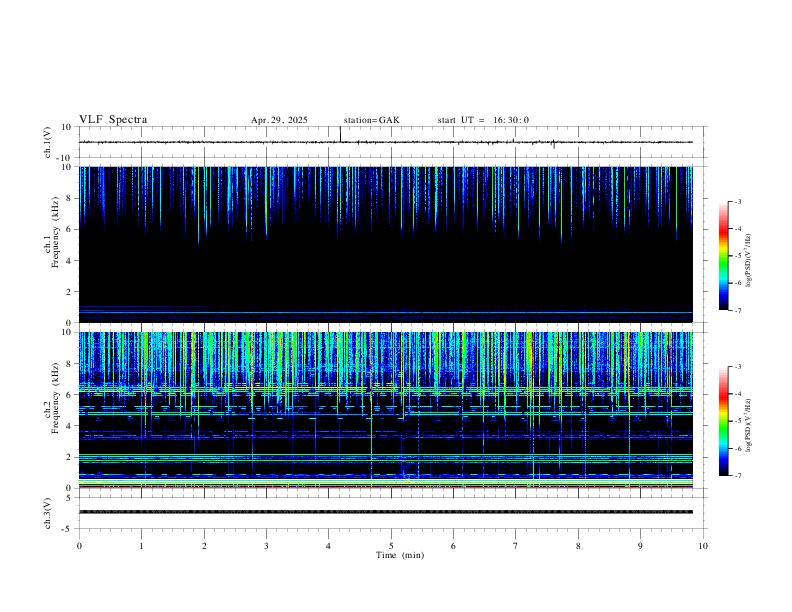This screenshot has width=792, height=612.
Task: Click the ch.2 spectrogram color scale bar
Action: [x=724, y=421]
